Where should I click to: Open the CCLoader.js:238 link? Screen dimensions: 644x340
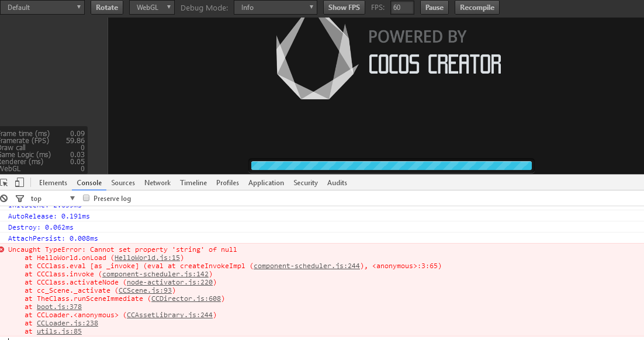pyautogui.click(x=67, y=324)
